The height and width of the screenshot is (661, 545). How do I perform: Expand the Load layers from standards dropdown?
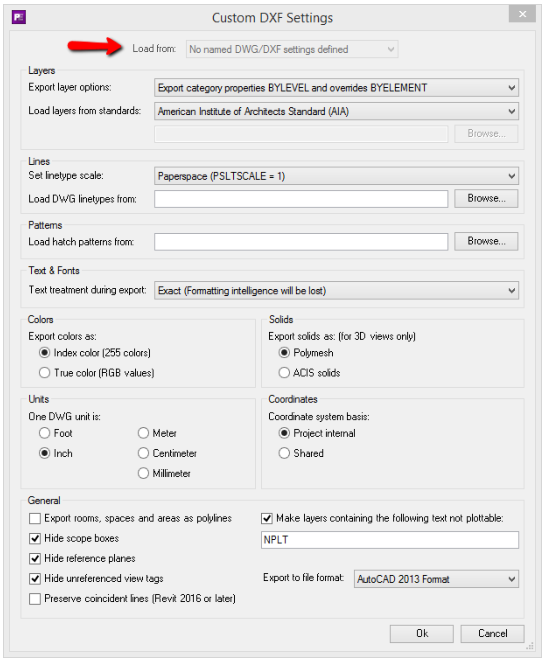pos(336,112)
